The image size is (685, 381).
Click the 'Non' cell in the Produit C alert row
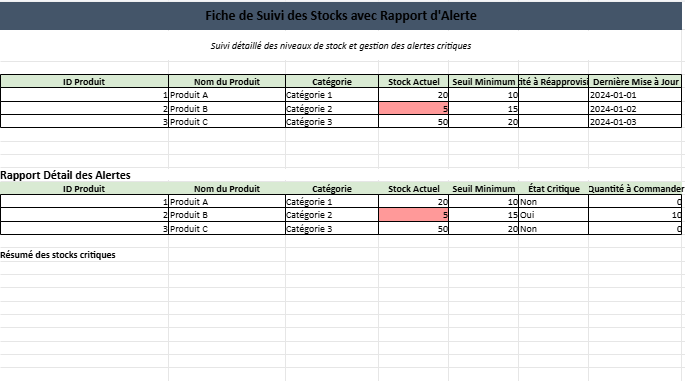pyautogui.click(x=554, y=229)
